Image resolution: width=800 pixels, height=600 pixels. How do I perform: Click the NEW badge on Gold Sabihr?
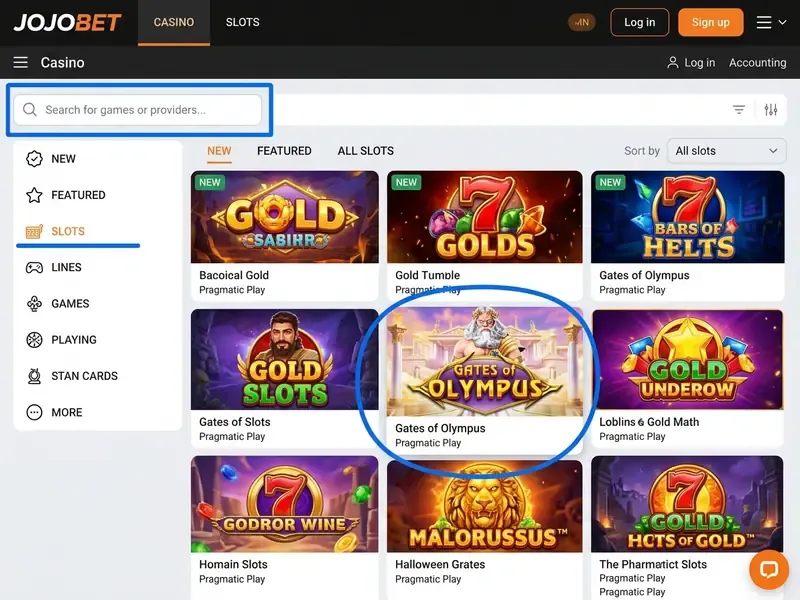[210, 182]
